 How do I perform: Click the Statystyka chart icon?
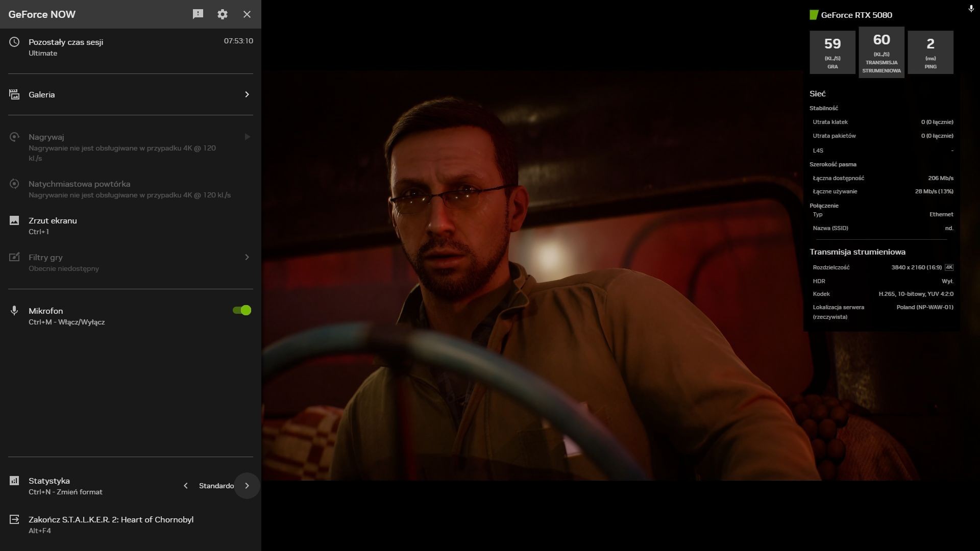(14, 481)
